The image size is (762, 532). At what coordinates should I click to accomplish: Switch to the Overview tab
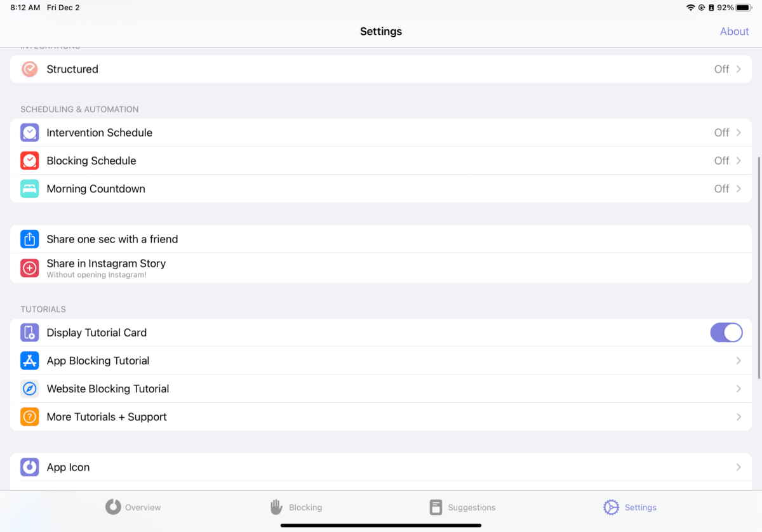133,507
